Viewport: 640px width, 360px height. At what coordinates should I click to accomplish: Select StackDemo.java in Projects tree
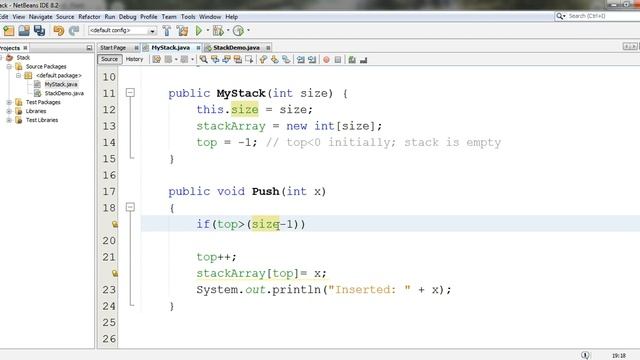64,93
